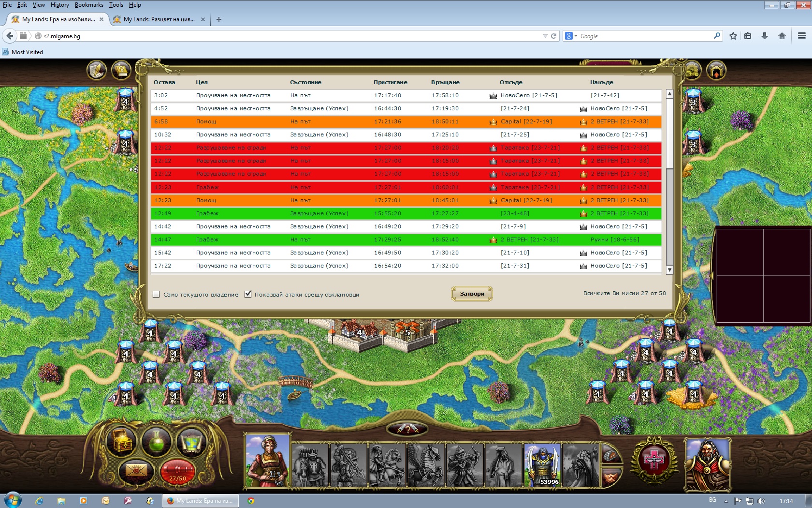This screenshot has width=812, height=508.
Task: Click the green potion flask icon
Action: click(156, 441)
